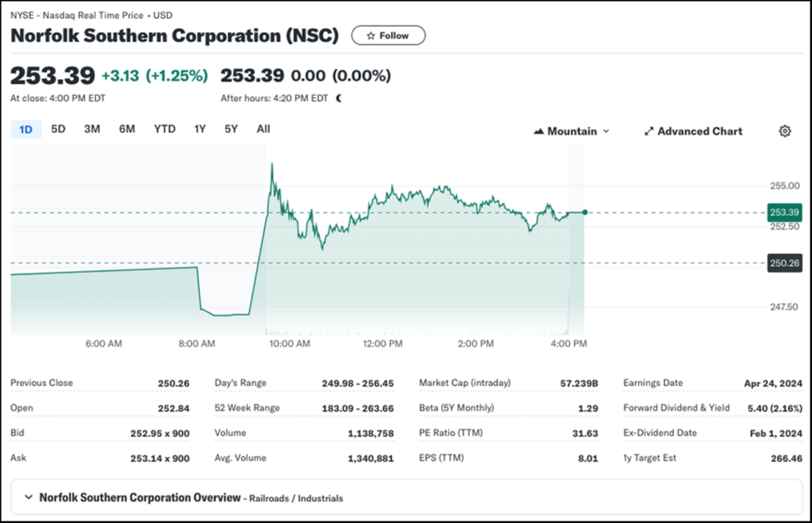Show the 3M chart range
Image resolution: width=812 pixels, height=523 pixels.
click(92, 129)
